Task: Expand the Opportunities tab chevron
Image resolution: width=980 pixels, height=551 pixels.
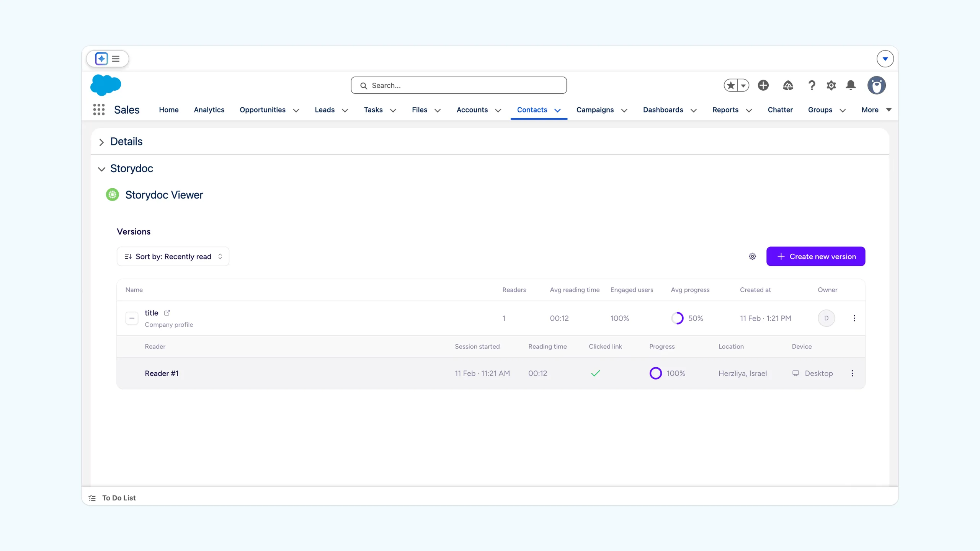Action: pos(296,110)
